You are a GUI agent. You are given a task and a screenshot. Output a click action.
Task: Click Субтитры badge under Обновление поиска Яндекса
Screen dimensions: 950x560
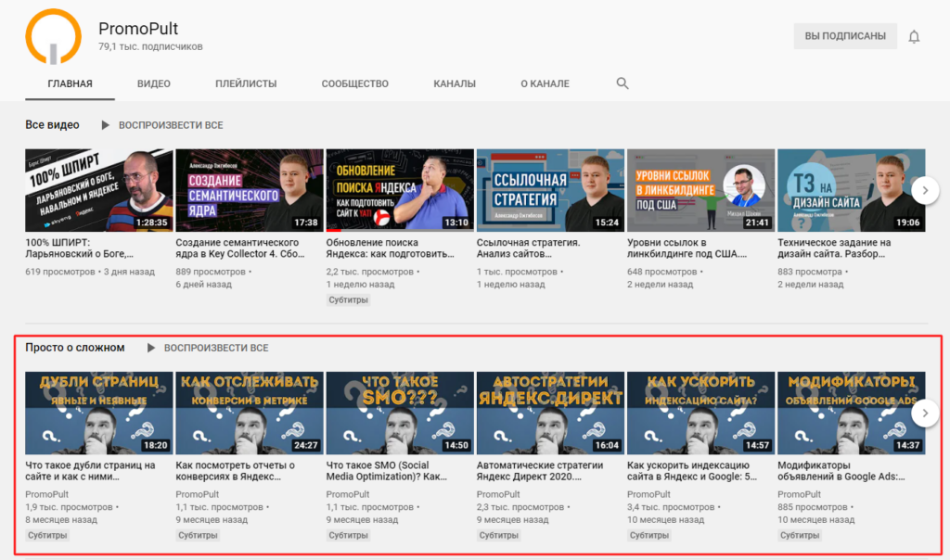(x=349, y=299)
